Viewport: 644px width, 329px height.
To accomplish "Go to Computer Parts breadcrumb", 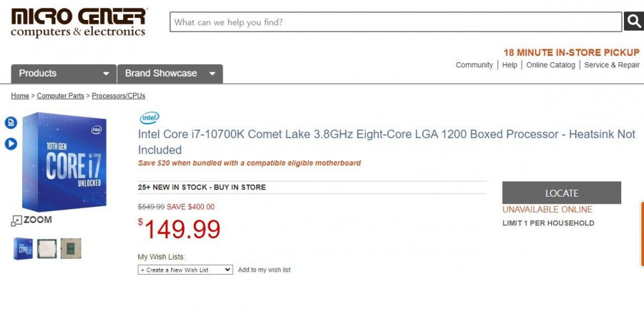I will pos(60,96).
